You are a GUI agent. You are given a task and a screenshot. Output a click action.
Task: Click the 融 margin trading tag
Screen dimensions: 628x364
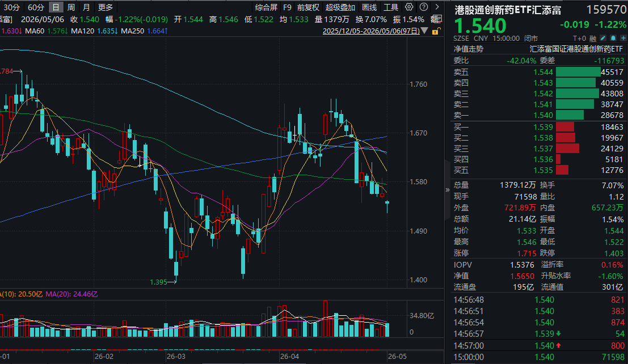593,39
